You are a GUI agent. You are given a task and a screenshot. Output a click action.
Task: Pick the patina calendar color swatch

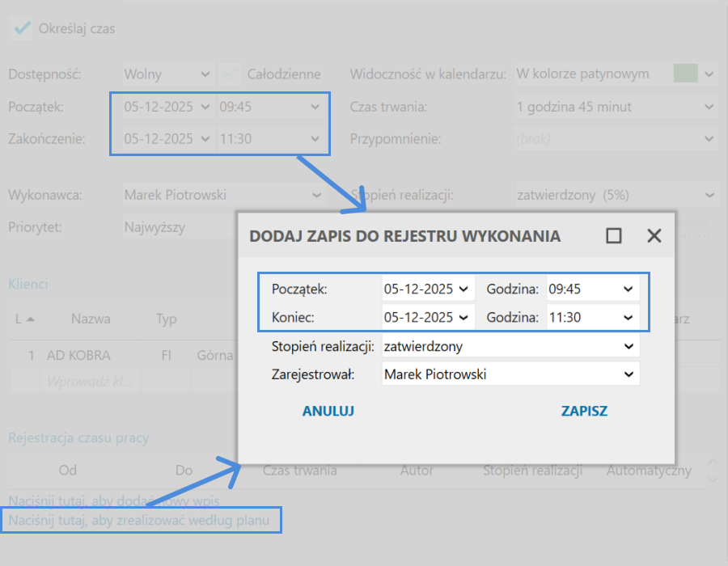685,74
